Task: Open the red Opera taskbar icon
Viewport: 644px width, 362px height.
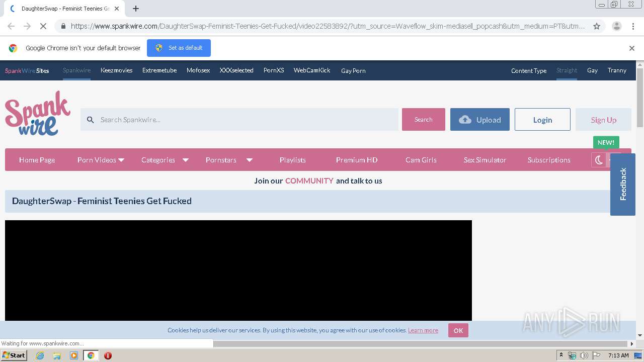Action: (108, 355)
